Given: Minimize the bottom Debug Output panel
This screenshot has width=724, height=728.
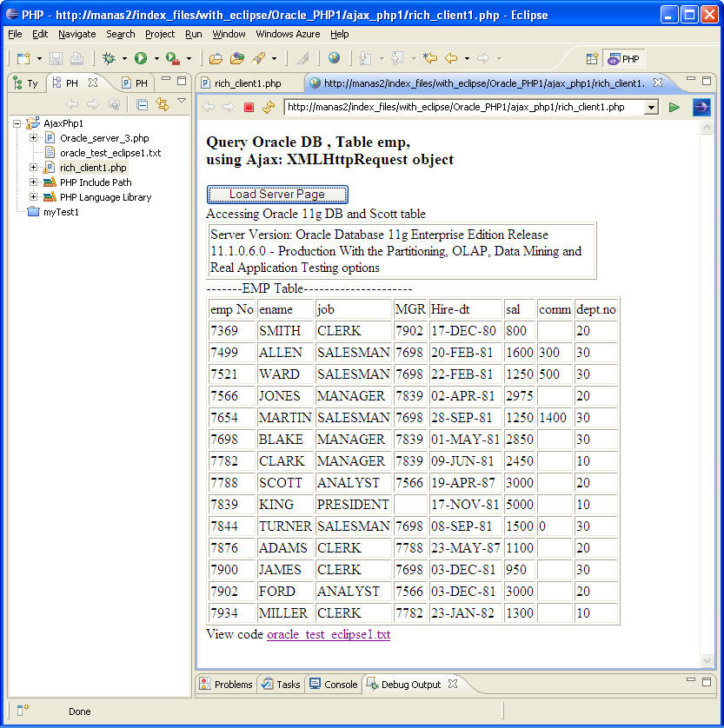Looking at the screenshot, I should click(691, 679).
